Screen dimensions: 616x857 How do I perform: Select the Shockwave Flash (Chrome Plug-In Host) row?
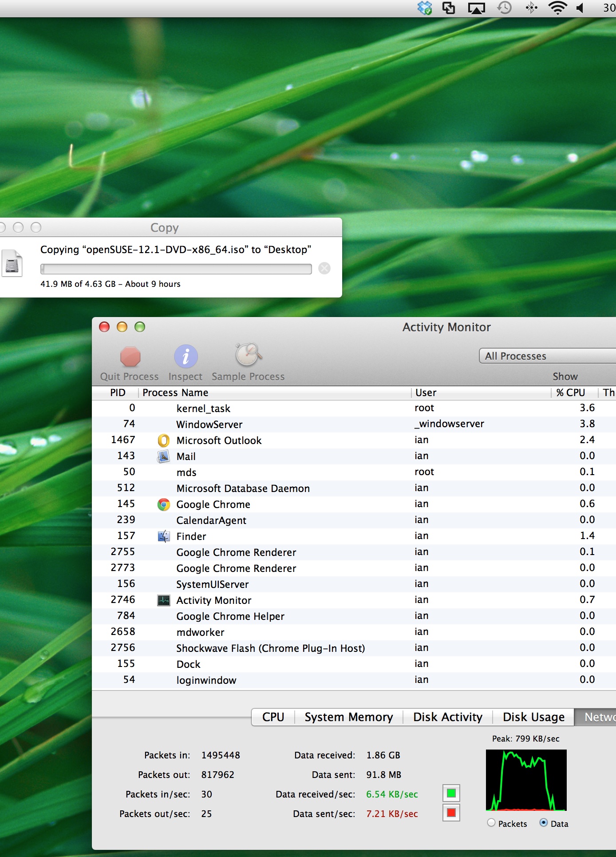pos(354,648)
